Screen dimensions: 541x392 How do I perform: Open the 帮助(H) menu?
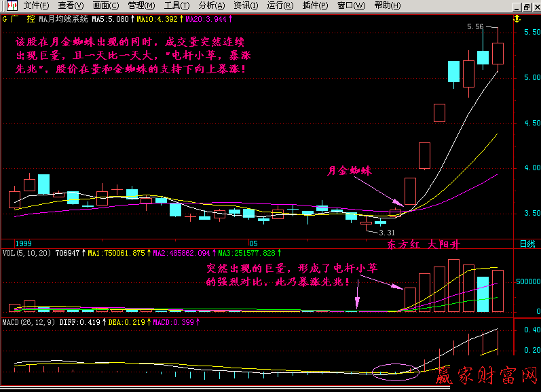click(387, 5)
